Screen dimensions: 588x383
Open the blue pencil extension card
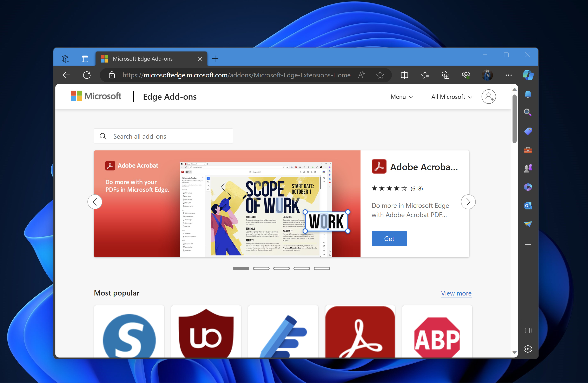click(x=283, y=331)
